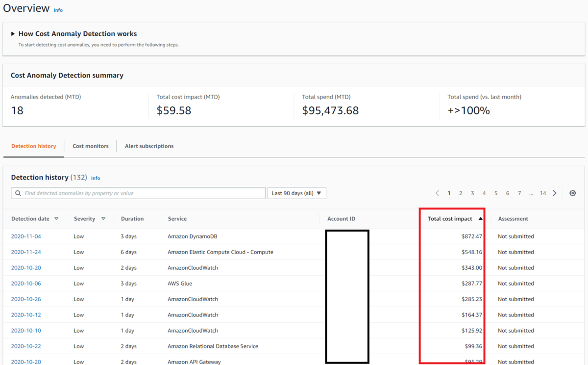This screenshot has width=588, height=365.
Task: Click the Amazon API Gateway service cell
Action: coord(194,362)
